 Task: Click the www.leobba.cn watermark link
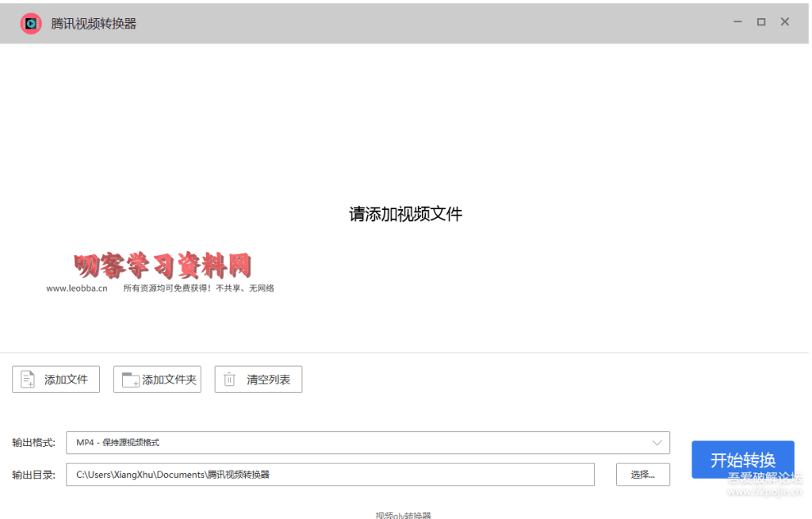tap(76, 288)
